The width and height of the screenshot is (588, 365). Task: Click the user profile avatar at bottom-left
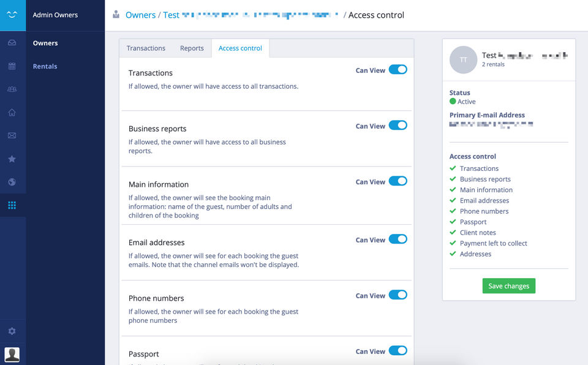click(x=12, y=354)
